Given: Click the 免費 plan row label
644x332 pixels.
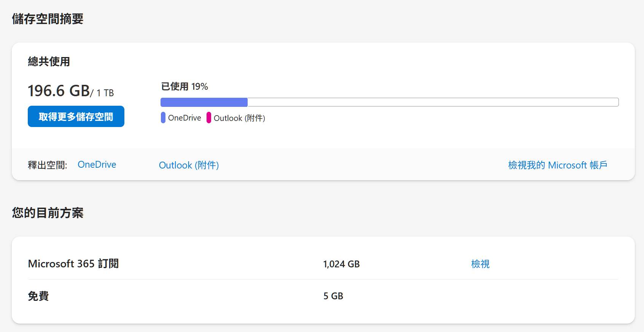Looking at the screenshot, I should click(38, 296).
